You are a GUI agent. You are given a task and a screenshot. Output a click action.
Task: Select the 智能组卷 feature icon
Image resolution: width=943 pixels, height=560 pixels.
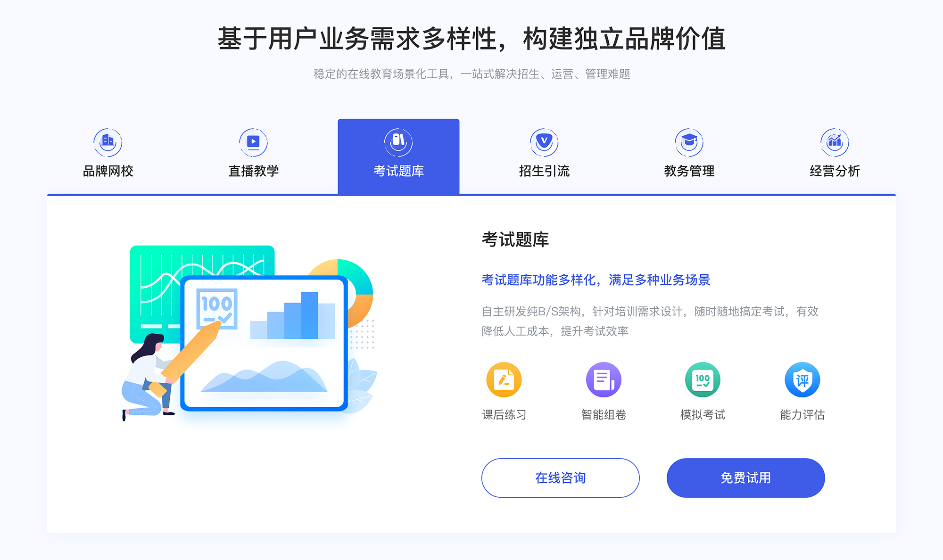click(600, 382)
